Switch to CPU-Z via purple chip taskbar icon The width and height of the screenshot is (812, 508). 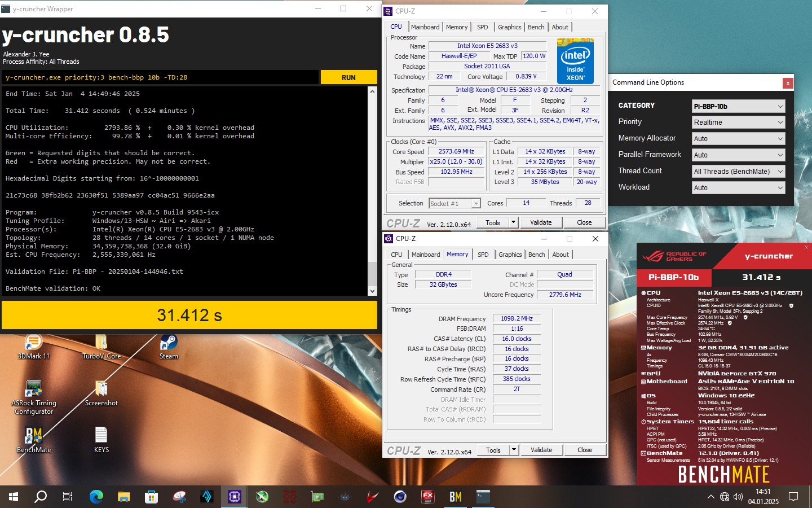(234, 497)
